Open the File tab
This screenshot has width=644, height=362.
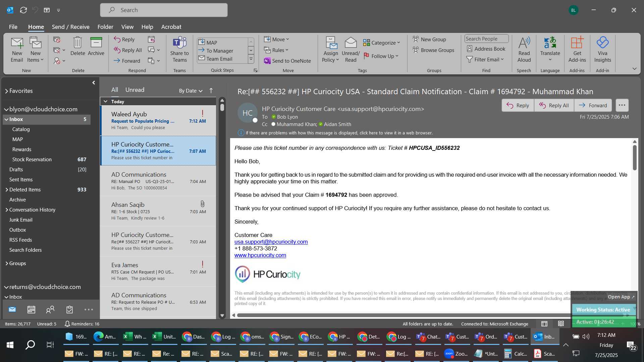(13, 27)
